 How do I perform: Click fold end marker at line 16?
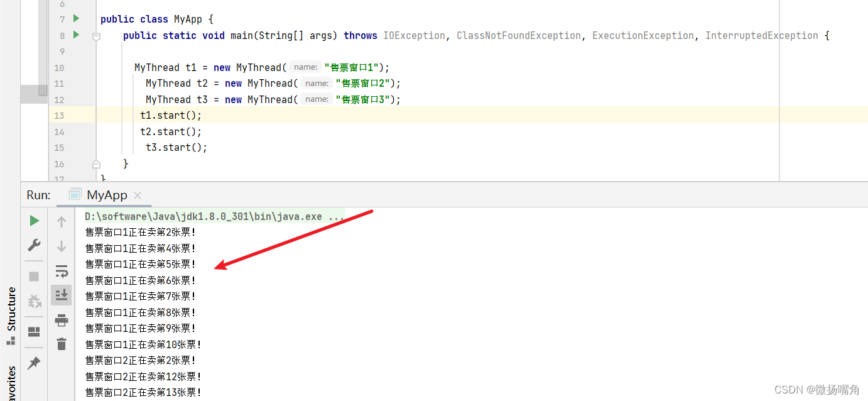(96, 164)
